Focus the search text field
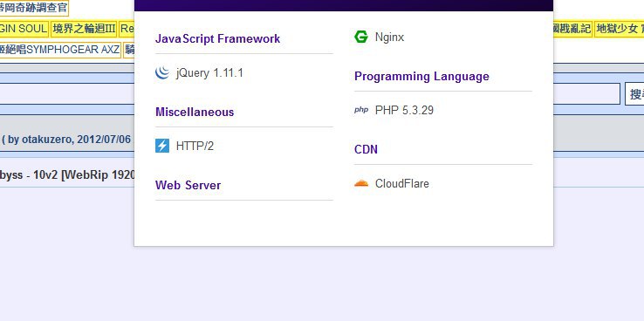 click(x=586, y=94)
